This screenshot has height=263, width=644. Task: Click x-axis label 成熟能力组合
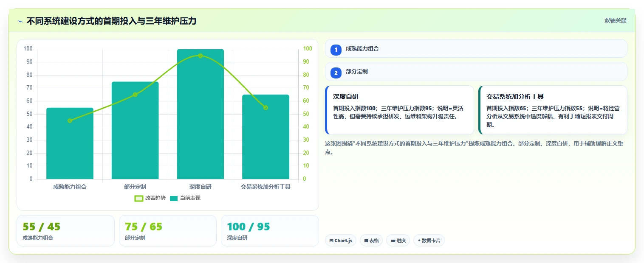click(x=70, y=187)
